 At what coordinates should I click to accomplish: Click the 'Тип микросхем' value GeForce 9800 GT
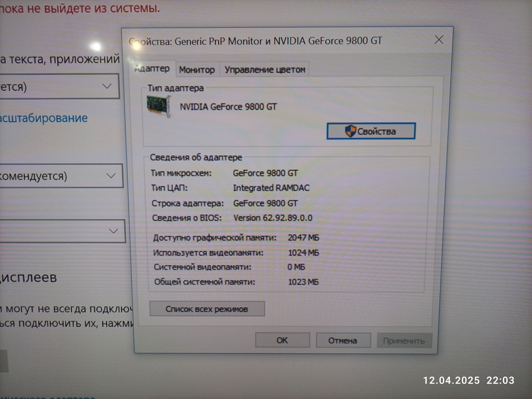pos(265,173)
